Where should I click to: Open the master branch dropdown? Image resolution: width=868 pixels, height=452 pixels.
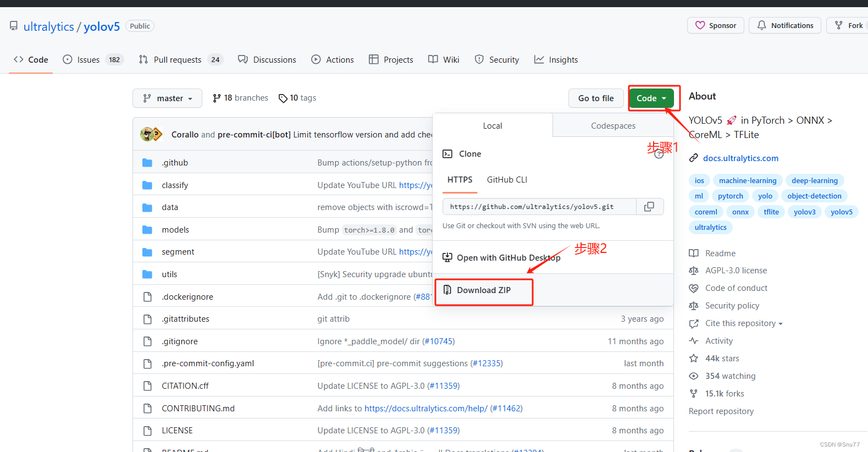tap(167, 98)
